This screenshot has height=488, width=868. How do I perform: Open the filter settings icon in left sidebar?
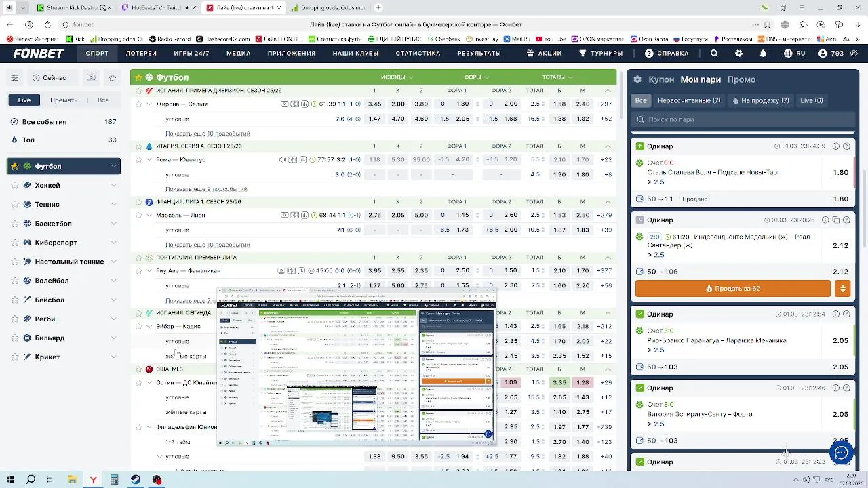(14, 78)
